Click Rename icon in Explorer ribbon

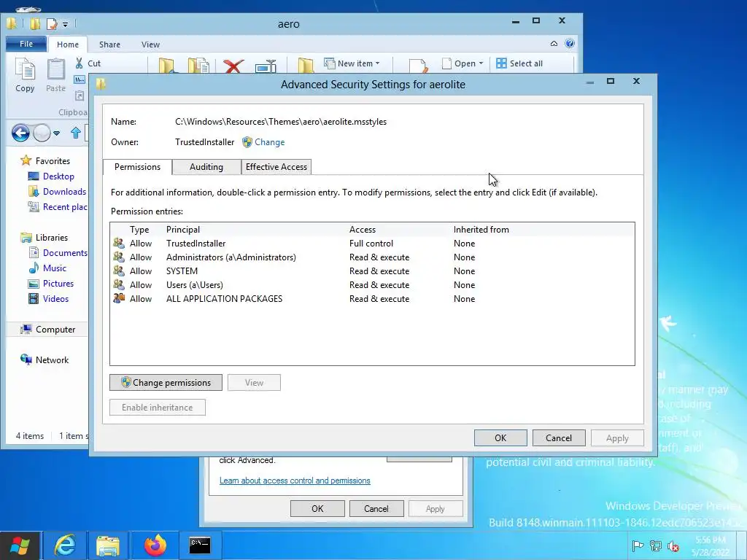pyautogui.click(x=266, y=66)
